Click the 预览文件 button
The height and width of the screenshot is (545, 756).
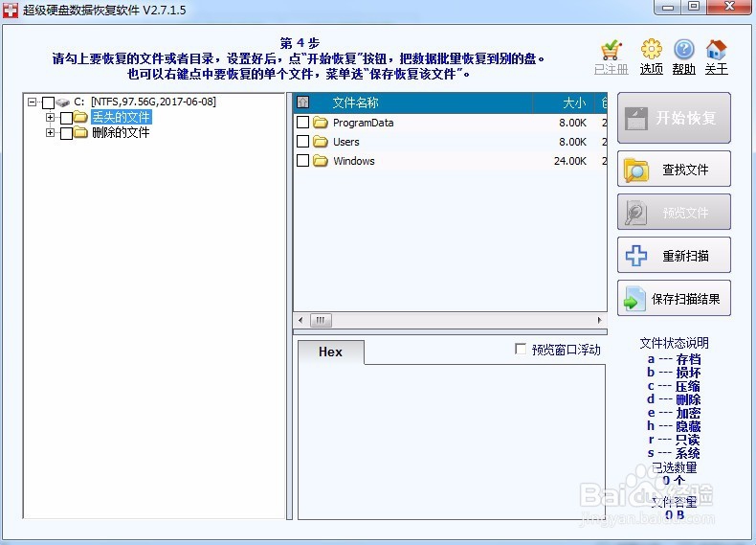click(x=674, y=213)
